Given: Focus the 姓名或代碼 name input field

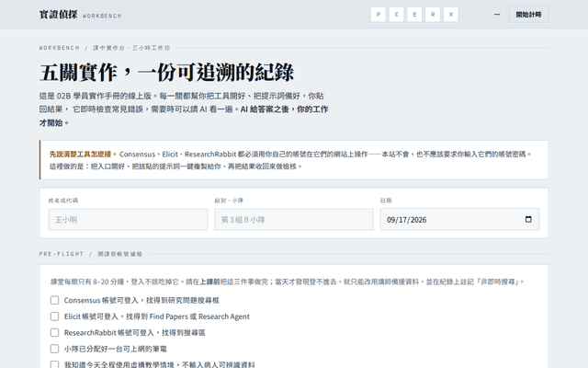Looking at the screenshot, I should (x=128, y=220).
